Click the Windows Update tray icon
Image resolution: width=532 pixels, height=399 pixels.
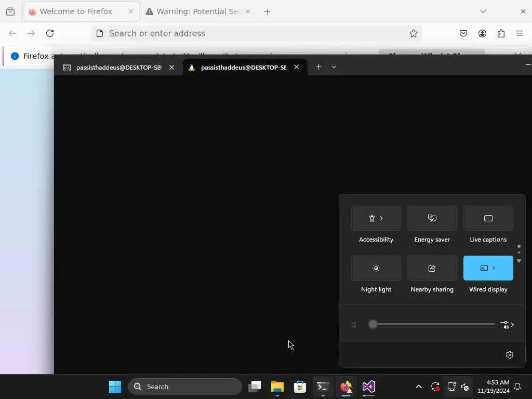[x=435, y=387]
